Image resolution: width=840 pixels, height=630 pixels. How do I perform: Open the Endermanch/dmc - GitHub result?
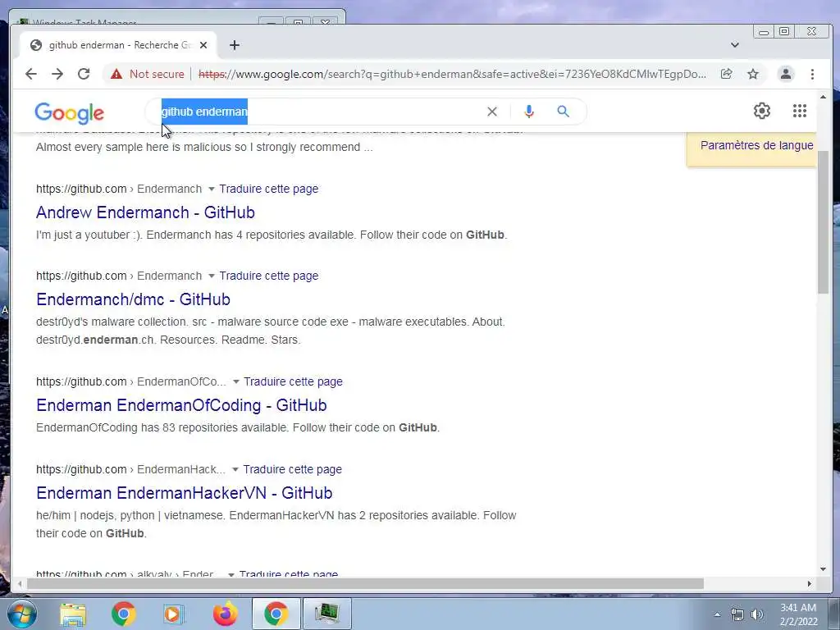coord(133,299)
